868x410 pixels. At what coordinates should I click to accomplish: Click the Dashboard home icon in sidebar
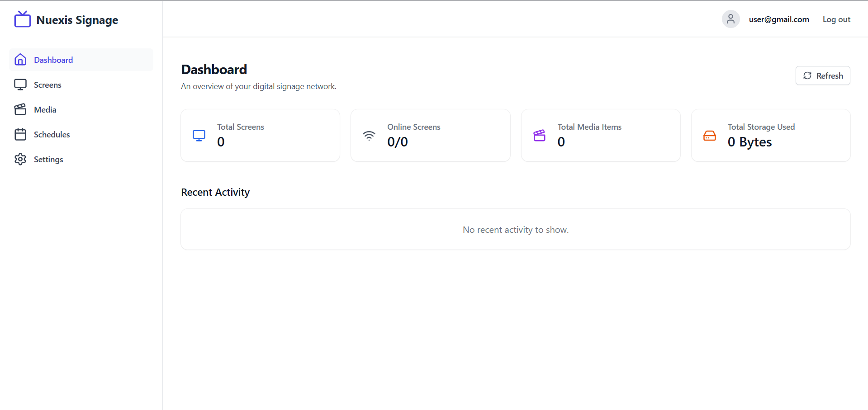pyautogui.click(x=20, y=60)
